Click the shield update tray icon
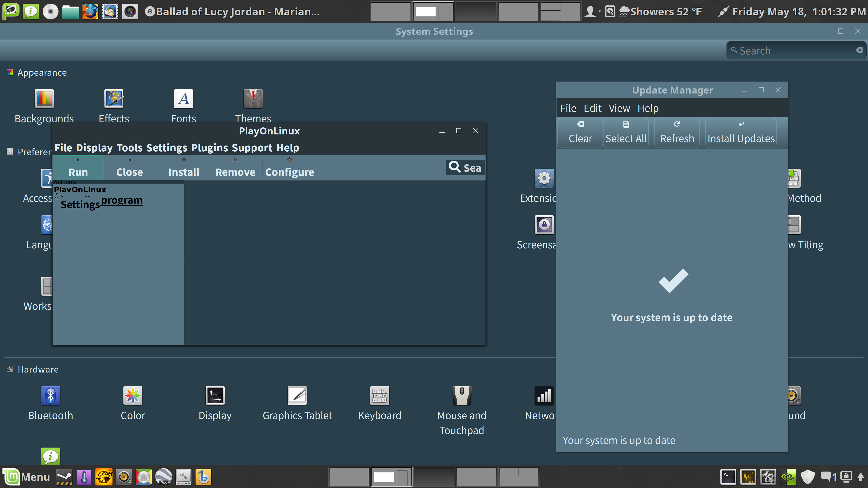The image size is (868, 488). pos(808,477)
